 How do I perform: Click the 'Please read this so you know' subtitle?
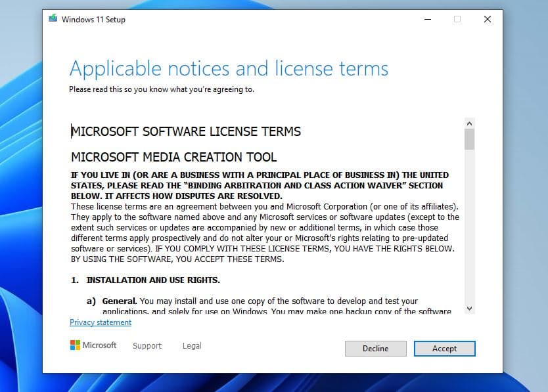(x=162, y=89)
